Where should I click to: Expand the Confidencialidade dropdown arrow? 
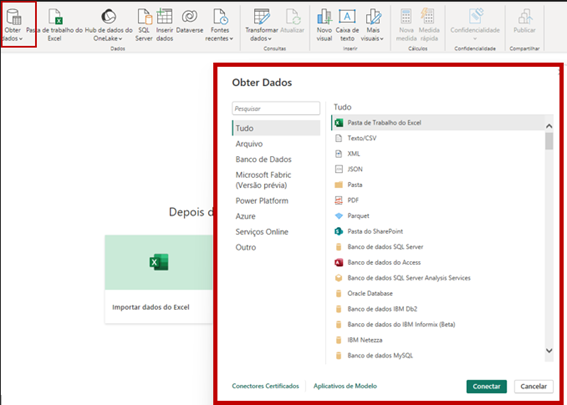click(x=475, y=39)
